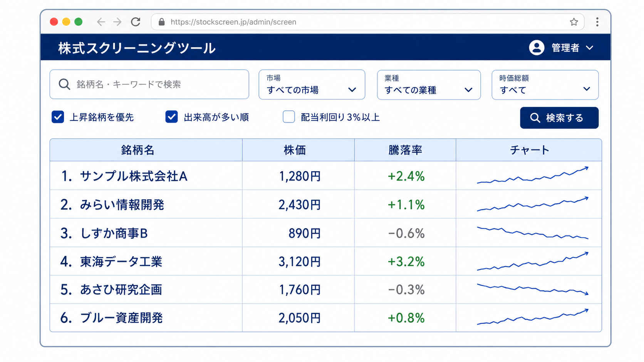Open the 業種 dropdown
The image size is (644, 362).
click(x=429, y=85)
